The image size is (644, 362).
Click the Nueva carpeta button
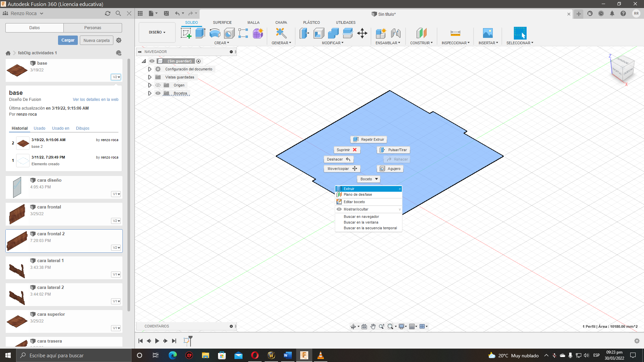coord(97,40)
